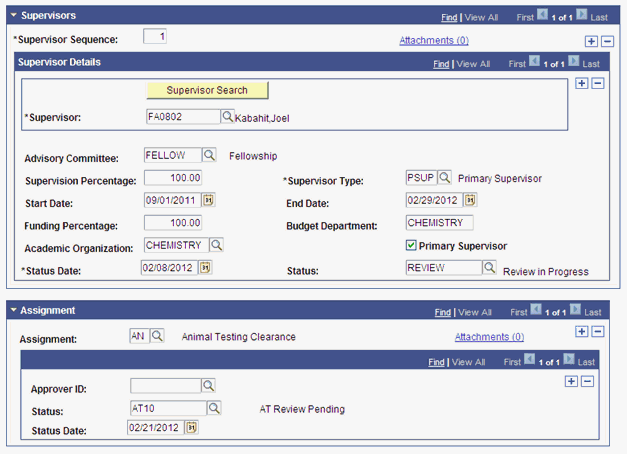The image size is (627, 454).
Task: Click Last in Supervisors header
Action: click(x=599, y=18)
